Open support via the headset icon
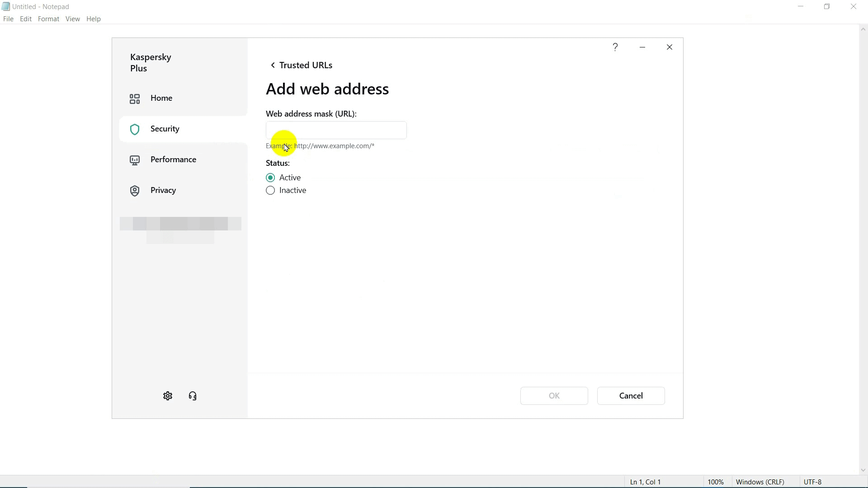The height and width of the screenshot is (488, 868). (193, 396)
